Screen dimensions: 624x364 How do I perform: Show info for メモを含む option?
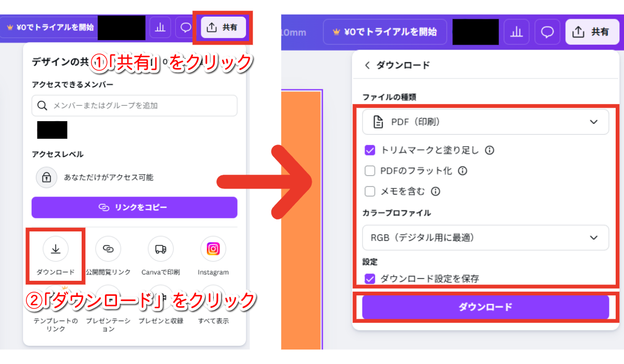coord(436,191)
